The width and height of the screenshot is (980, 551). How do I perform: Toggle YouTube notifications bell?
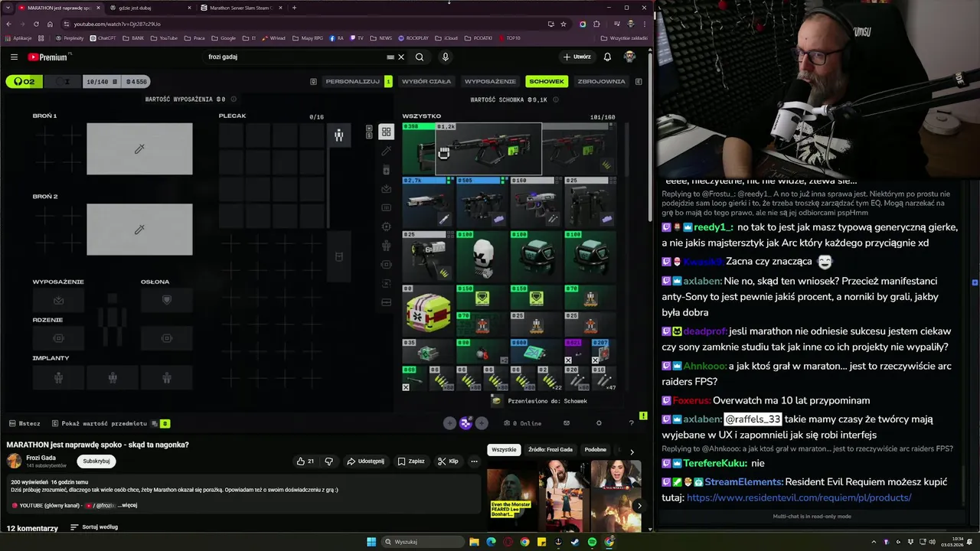pos(607,57)
